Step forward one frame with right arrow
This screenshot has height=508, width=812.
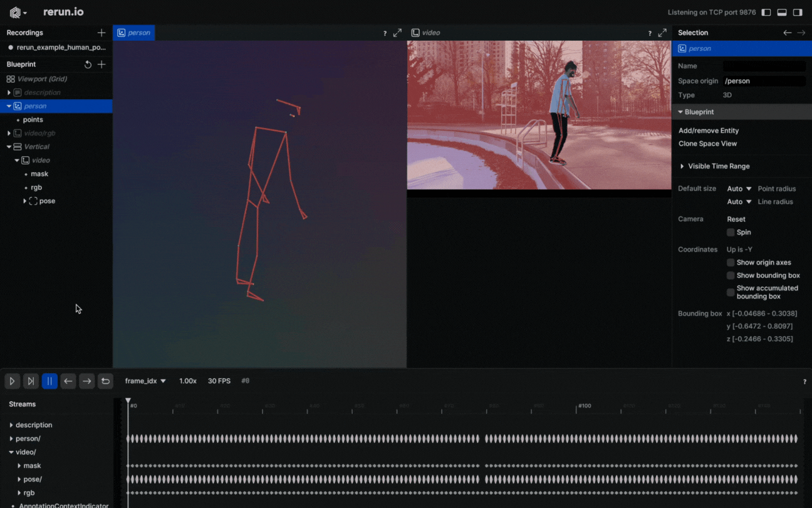click(87, 381)
